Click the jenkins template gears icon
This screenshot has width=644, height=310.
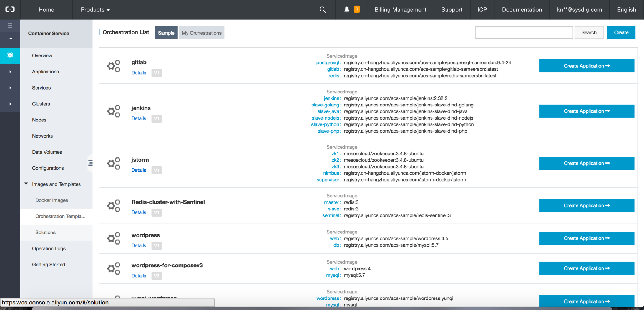(x=114, y=111)
